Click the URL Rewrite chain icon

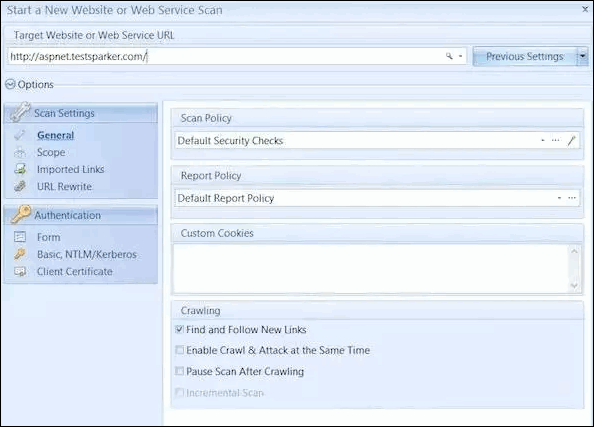coord(20,186)
